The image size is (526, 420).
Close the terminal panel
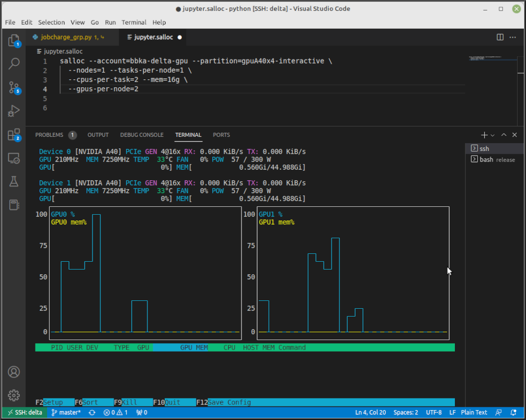[514, 135]
